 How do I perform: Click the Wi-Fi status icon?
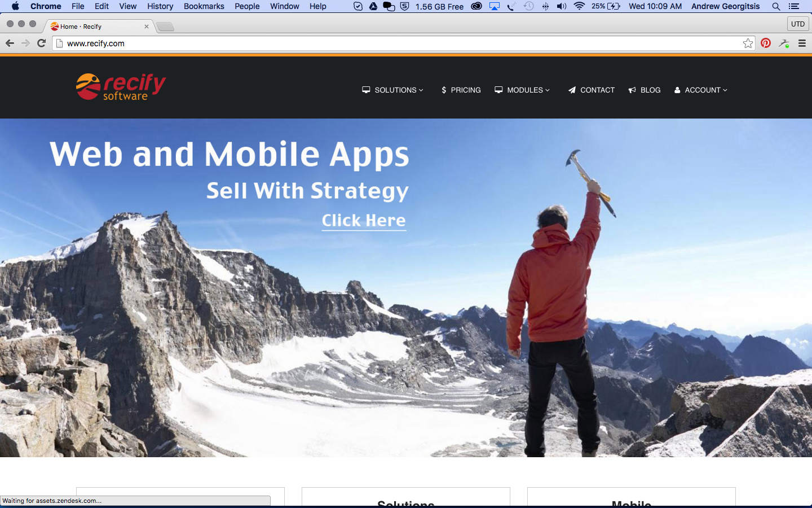(x=579, y=6)
